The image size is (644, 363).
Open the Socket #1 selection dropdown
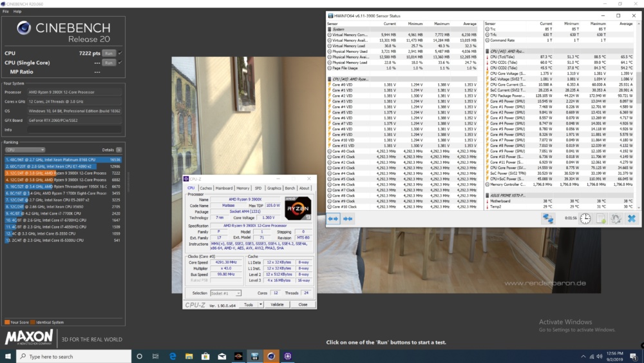click(x=225, y=293)
